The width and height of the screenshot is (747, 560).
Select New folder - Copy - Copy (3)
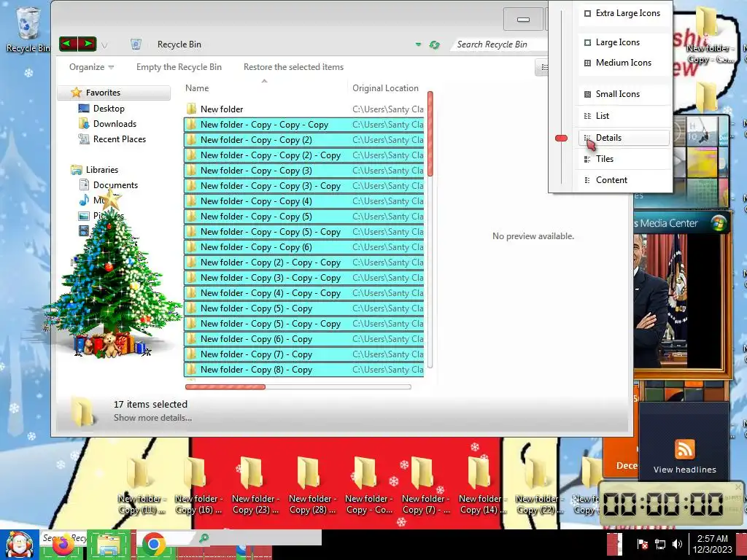(303, 171)
